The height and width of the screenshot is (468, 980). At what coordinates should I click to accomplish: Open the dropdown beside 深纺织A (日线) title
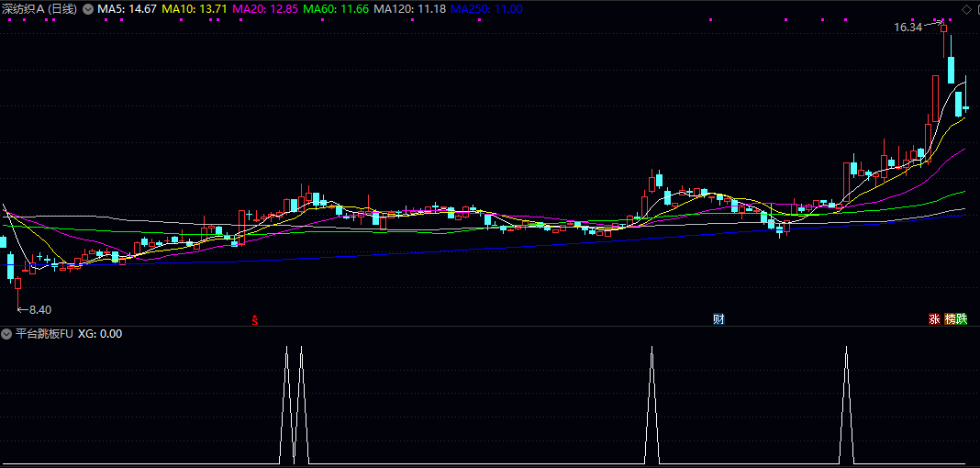coord(87,9)
